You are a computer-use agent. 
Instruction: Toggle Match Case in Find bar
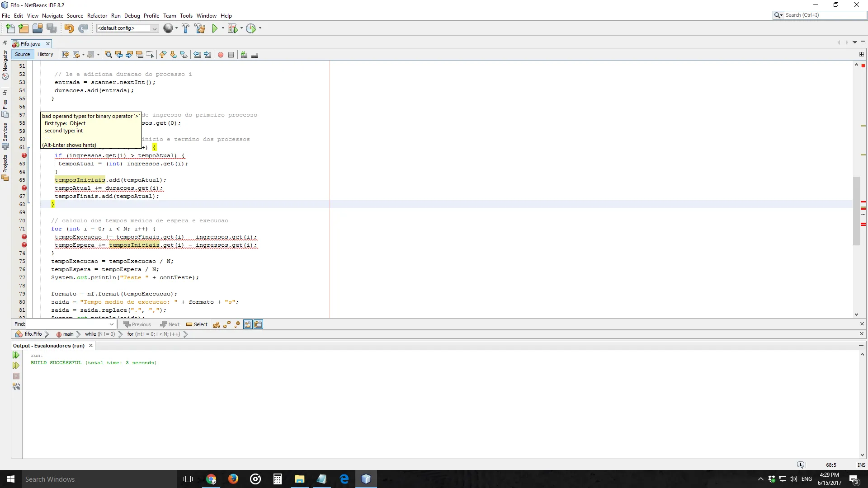point(216,324)
